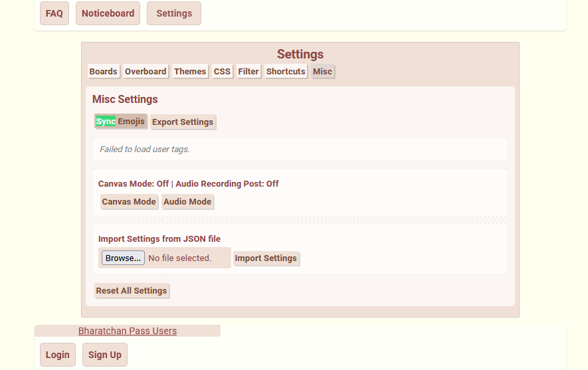Open the Bharatchan Pass Users link
The height and width of the screenshot is (370, 588).
pos(128,331)
